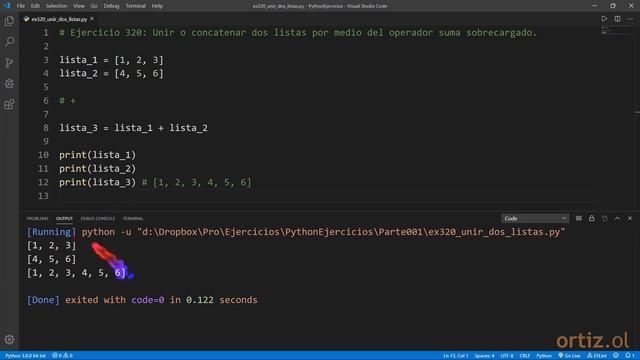This screenshot has width=640, height=360.
Task: Open the Debug menu
Action: [x=111, y=6]
